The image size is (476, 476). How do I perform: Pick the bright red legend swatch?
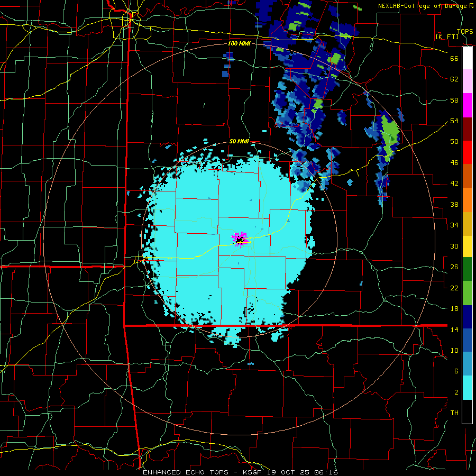tap(467, 152)
